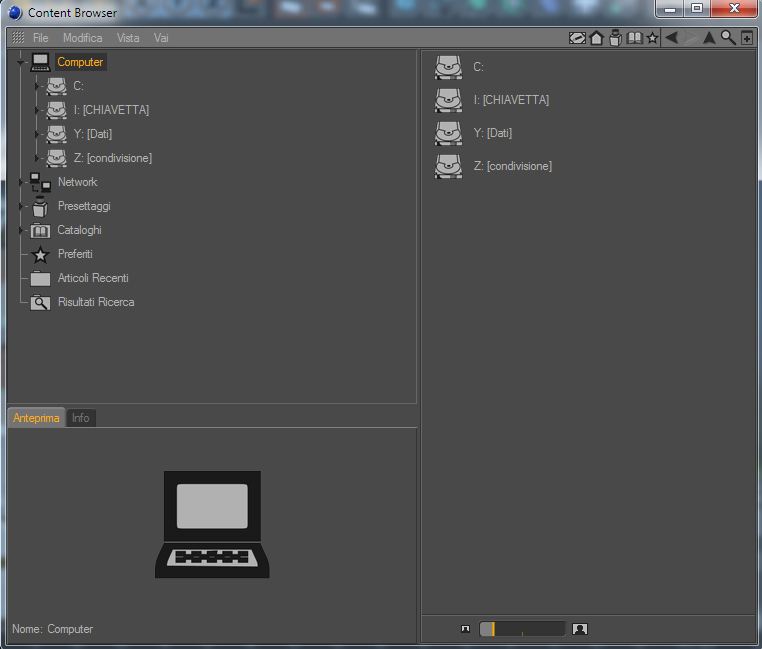
Task: Expand the Y: [Dati] node
Action: tap(36, 134)
